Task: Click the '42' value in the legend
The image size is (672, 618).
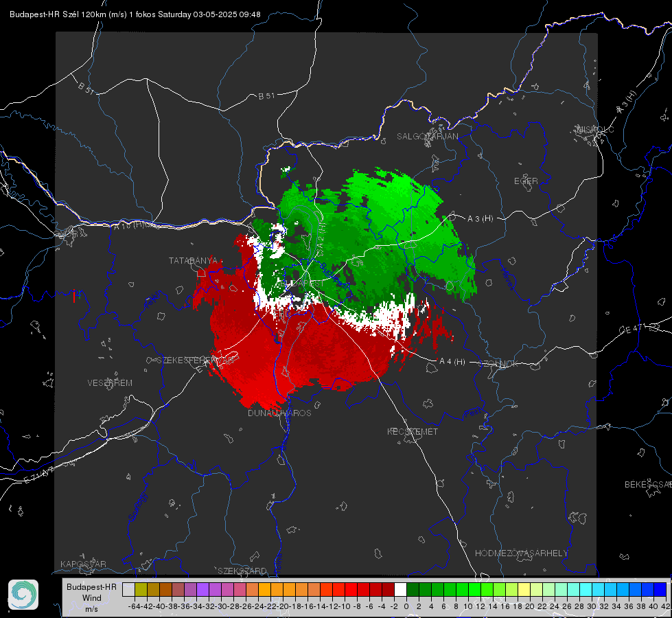Action: 665,606
